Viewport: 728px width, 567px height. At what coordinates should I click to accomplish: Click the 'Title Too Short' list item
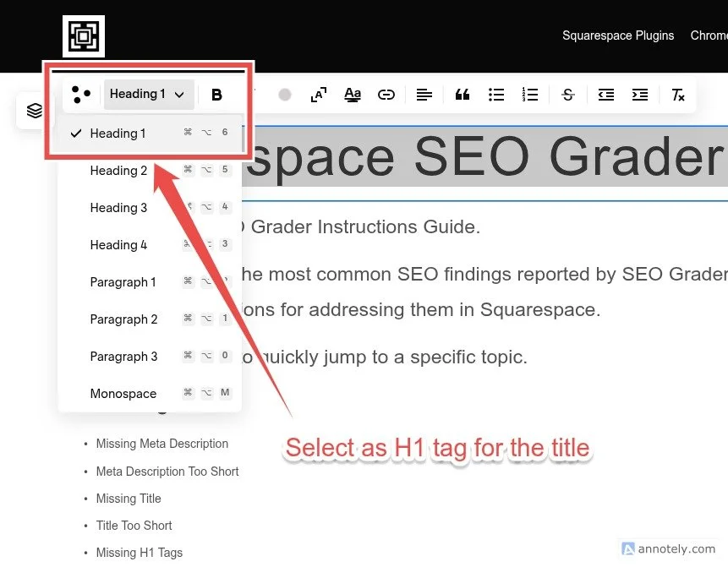(134, 526)
